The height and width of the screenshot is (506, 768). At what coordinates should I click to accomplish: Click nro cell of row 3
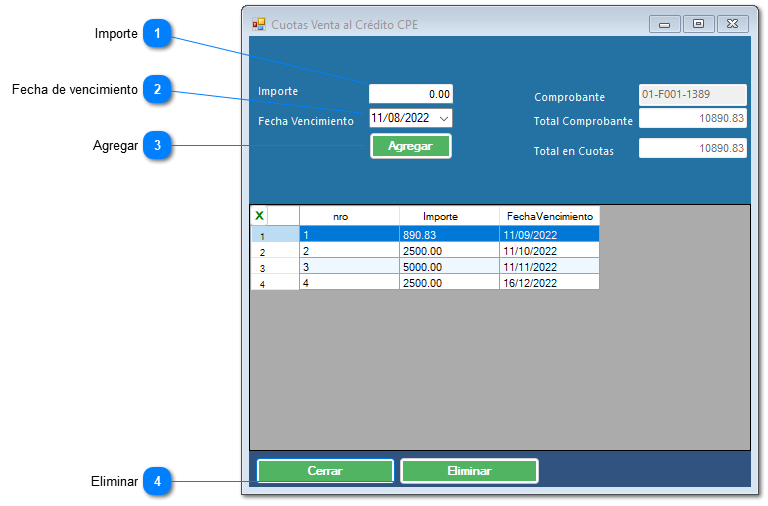[x=349, y=266]
